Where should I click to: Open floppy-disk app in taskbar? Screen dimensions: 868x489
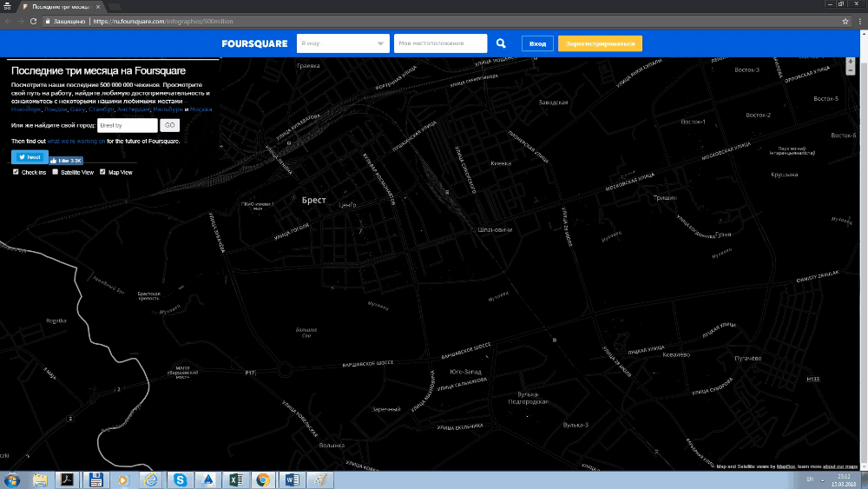pyautogui.click(x=95, y=479)
